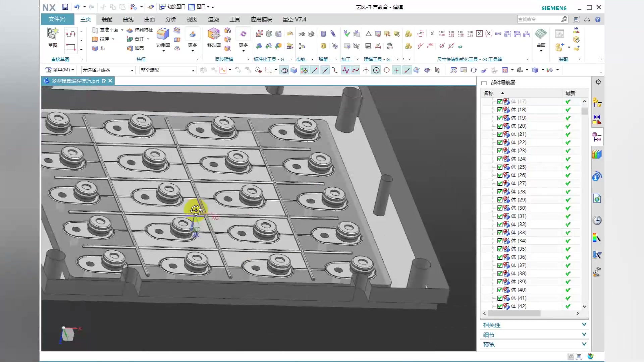Click the Edge Blend (边倒圆) icon
The height and width of the screenshot is (362, 644).
(163, 35)
